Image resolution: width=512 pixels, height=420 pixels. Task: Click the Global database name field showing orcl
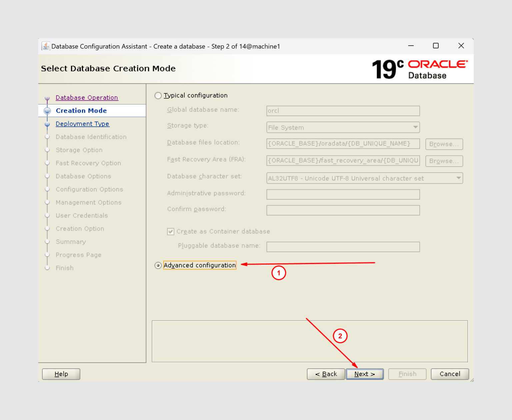tap(343, 111)
